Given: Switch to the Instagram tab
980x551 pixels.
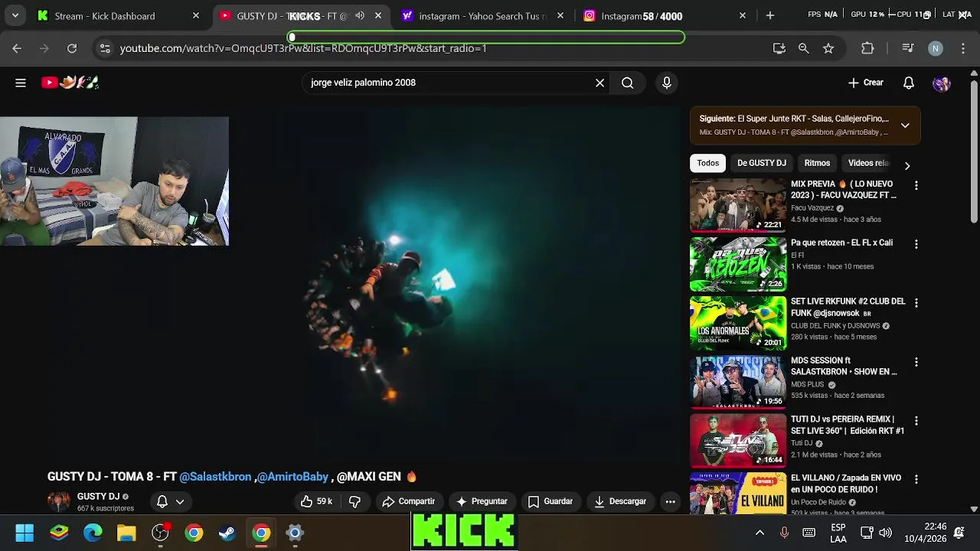Looking at the screenshot, I should [x=665, y=15].
